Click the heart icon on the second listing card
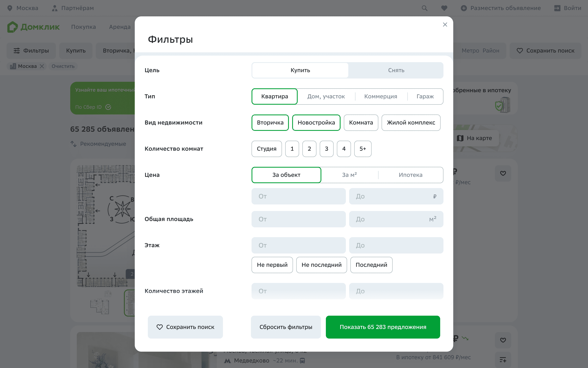 tap(503, 340)
